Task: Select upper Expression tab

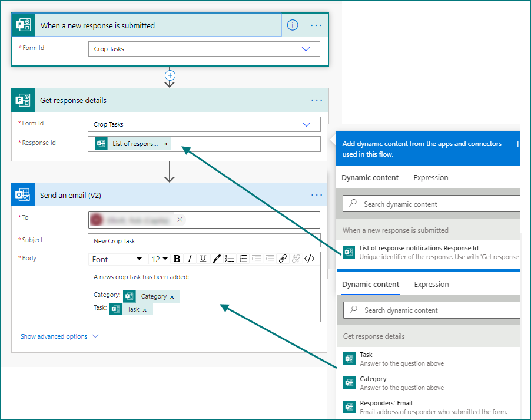Action: click(431, 178)
